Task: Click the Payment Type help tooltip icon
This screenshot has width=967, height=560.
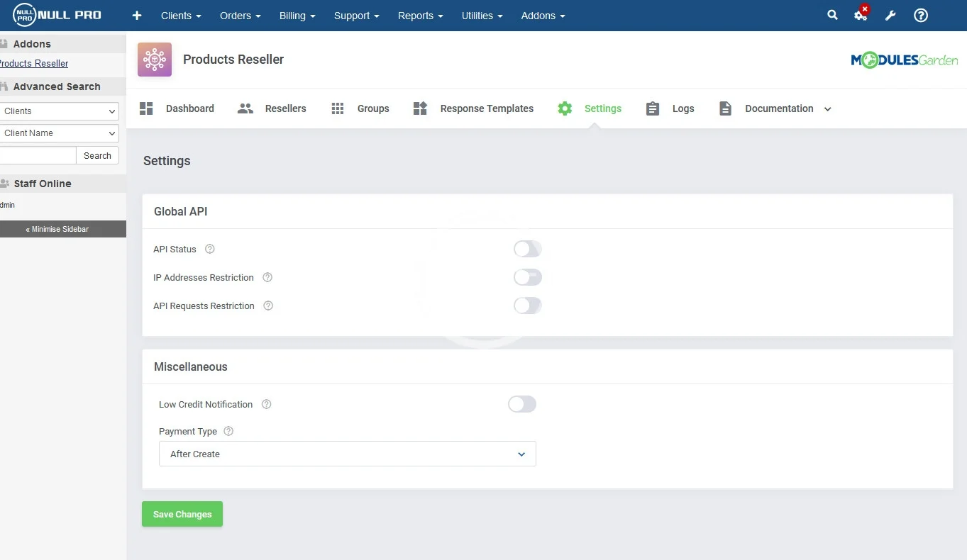Action: click(228, 431)
